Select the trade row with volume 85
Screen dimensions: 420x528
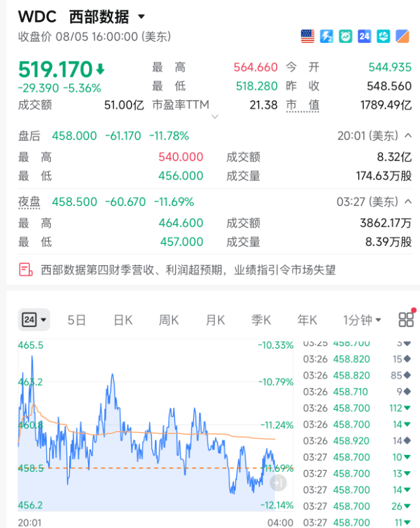pos(357,375)
